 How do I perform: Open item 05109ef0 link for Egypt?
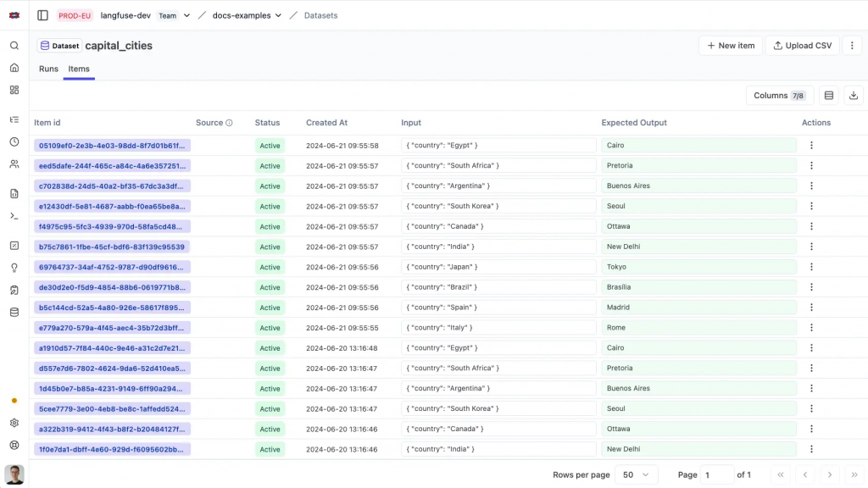click(113, 146)
